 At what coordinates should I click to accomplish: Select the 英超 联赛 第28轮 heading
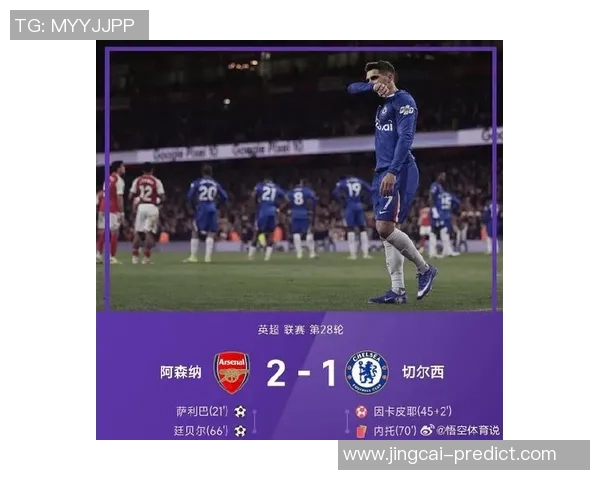300,330
